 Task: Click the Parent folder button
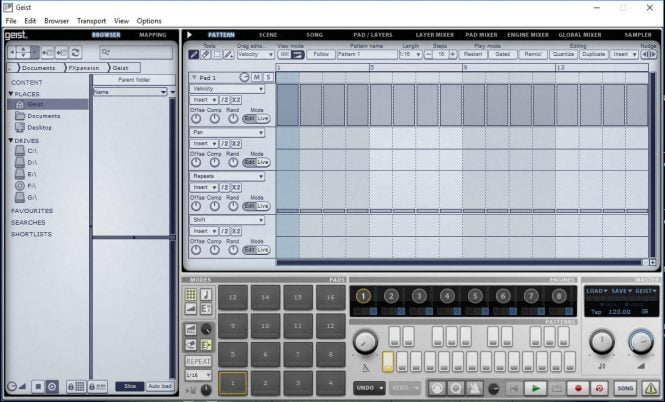pyautogui.click(x=134, y=80)
